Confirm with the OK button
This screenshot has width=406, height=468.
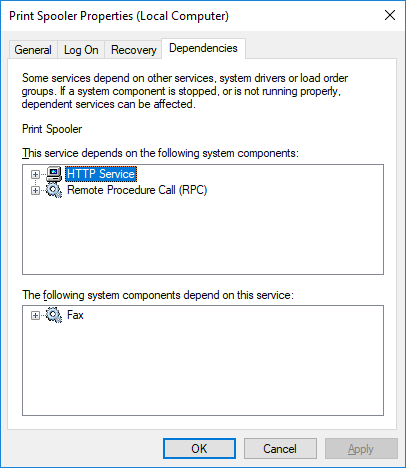[199, 449]
